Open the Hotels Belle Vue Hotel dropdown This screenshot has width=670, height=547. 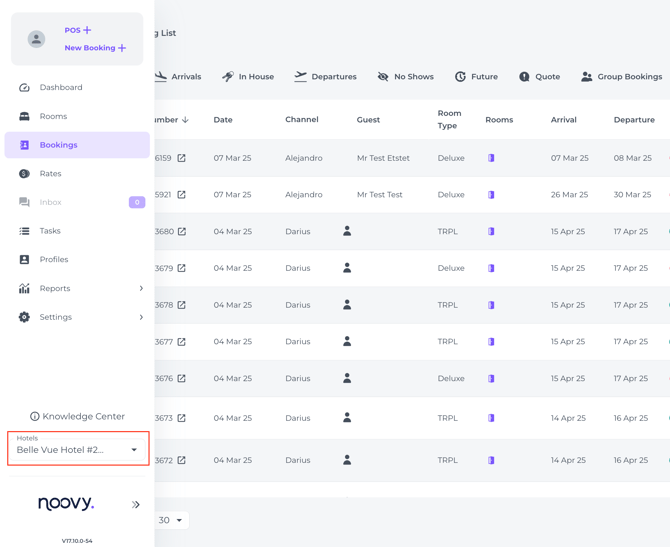78,449
